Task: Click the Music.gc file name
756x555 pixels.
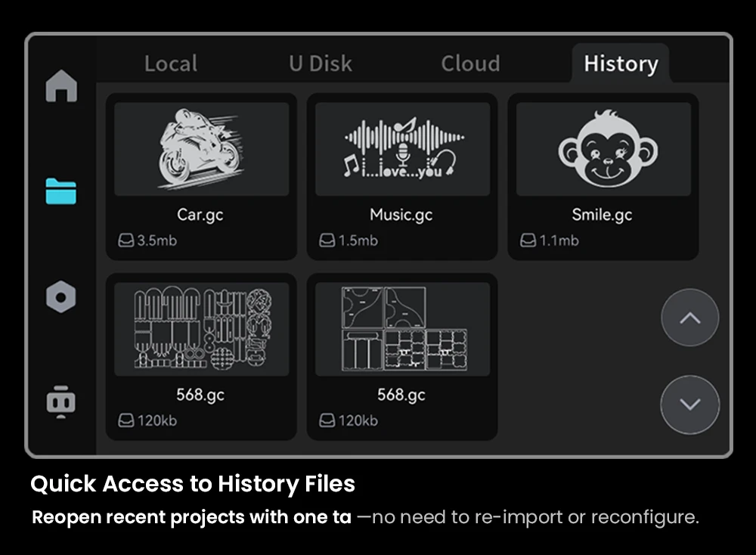Action: 401,215
